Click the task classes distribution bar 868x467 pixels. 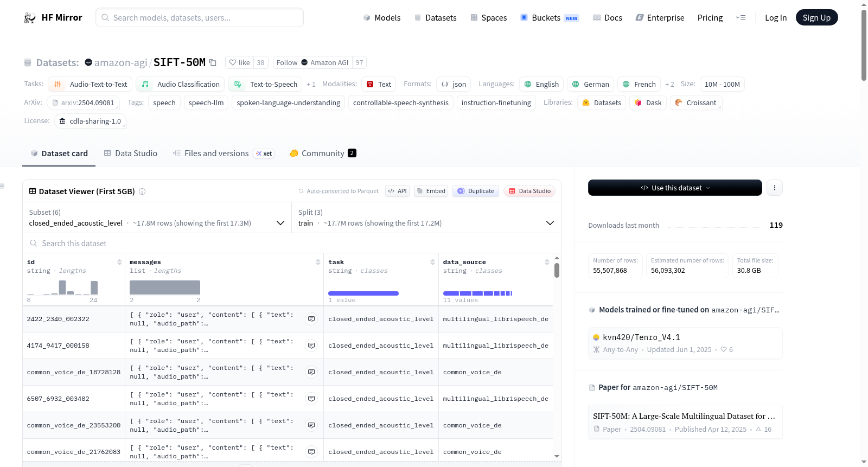point(363,293)
